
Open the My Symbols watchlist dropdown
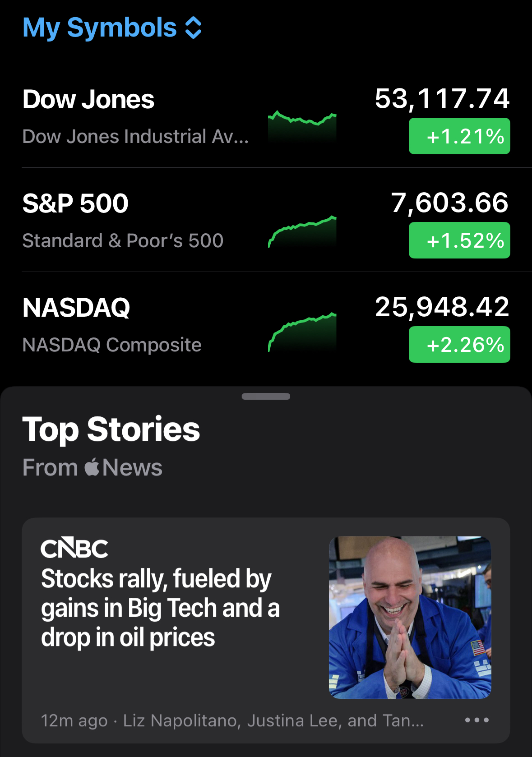pos(112,28)
